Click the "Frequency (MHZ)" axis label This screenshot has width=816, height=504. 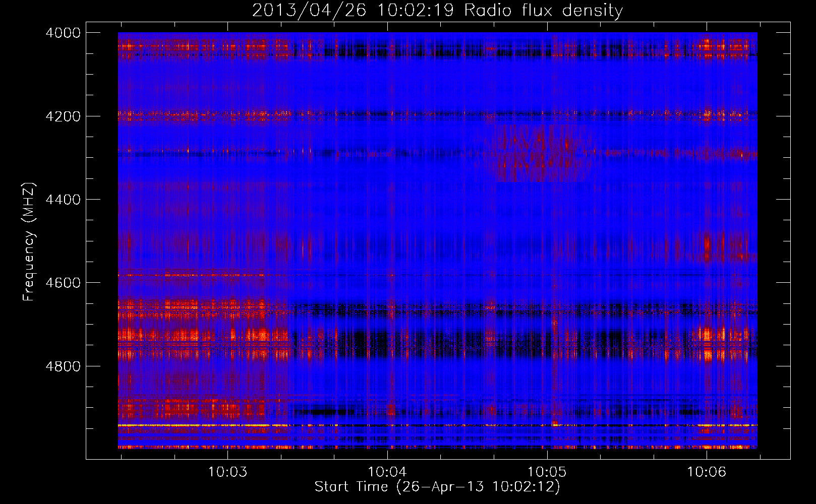coord(29,242)
